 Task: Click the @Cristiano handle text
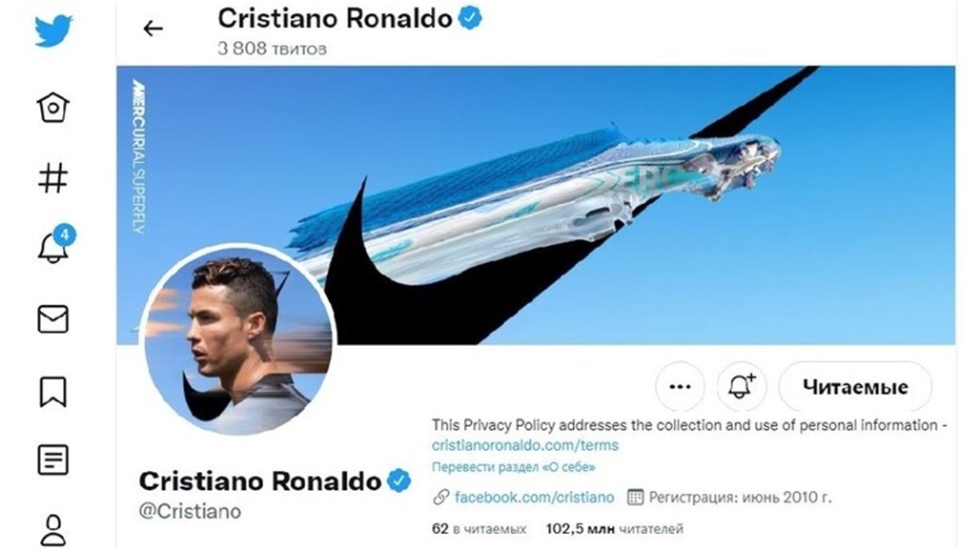(x=190, y=511)
